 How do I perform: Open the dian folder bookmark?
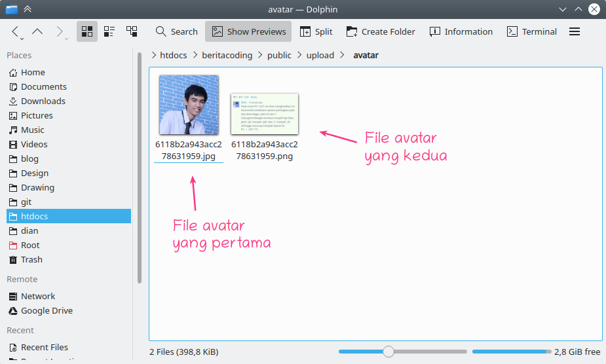tap(69, 230)
